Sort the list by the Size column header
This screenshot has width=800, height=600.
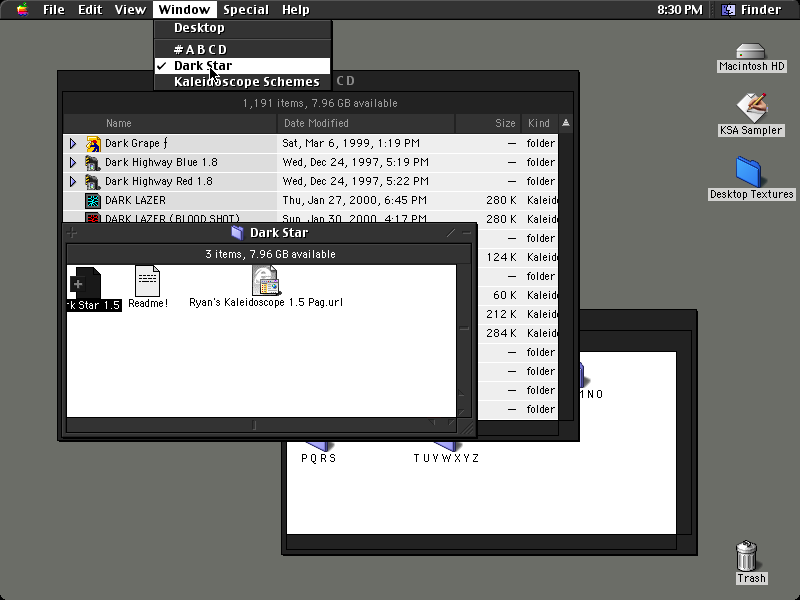point(488,123)
